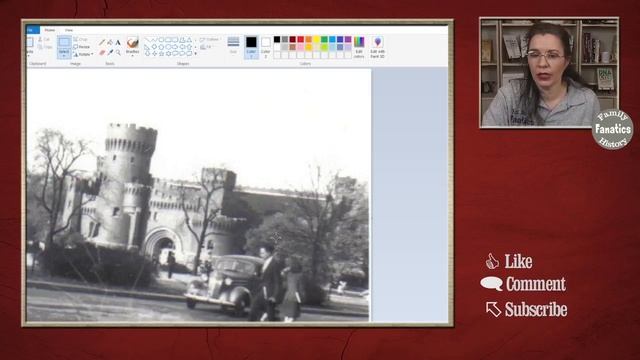Choose the Rounded rectangle shape
This screenshot has height=360, width=640.
(175, 40)
